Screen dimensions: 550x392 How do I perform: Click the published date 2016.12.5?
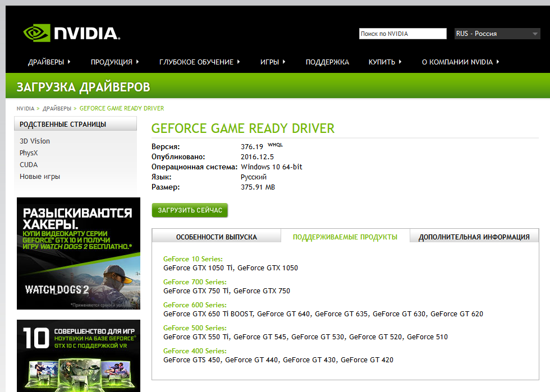click(257, 156)
